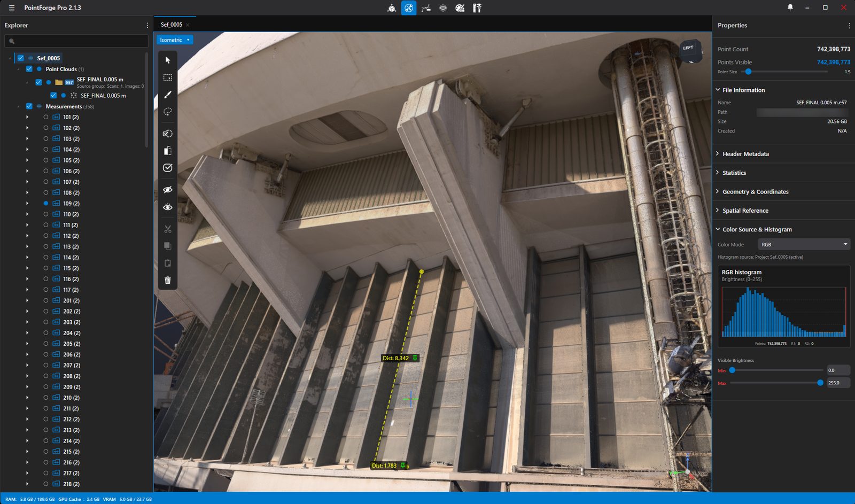Open the notifications bell
Screen dimensions: 855x504
pyautogui.click(x=790, y=7)
